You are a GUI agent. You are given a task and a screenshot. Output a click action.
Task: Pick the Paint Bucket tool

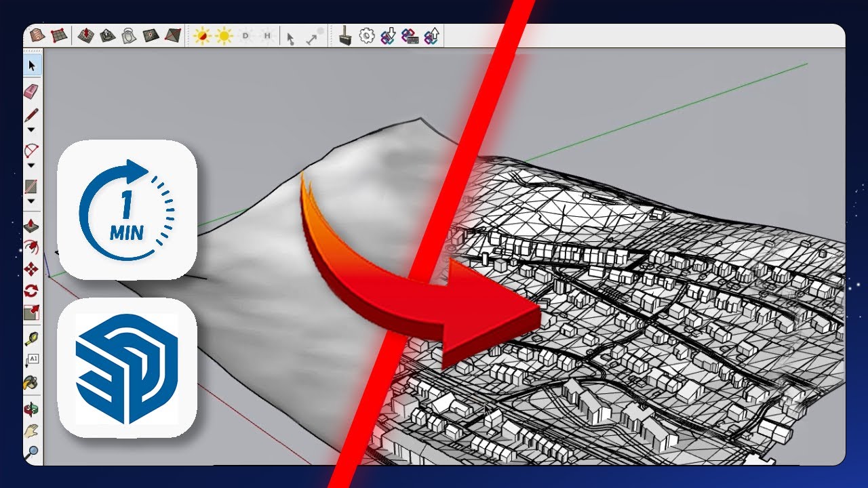coord(31,382)
